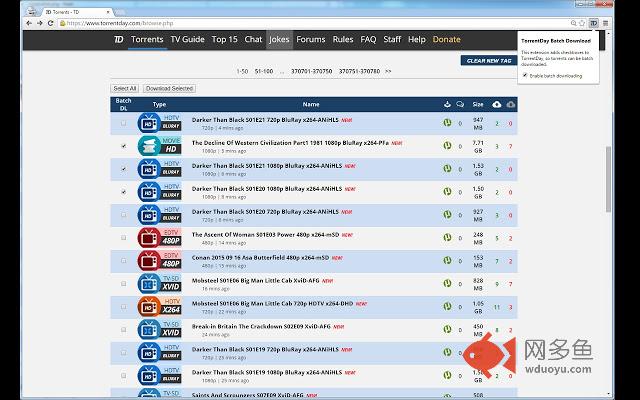The width and height of the screenshot is (640, 400).
Task: Uncheck batch box for Darker Than Black S01E20 1080p
Action: pyautogui.click(x=124, y=191)
